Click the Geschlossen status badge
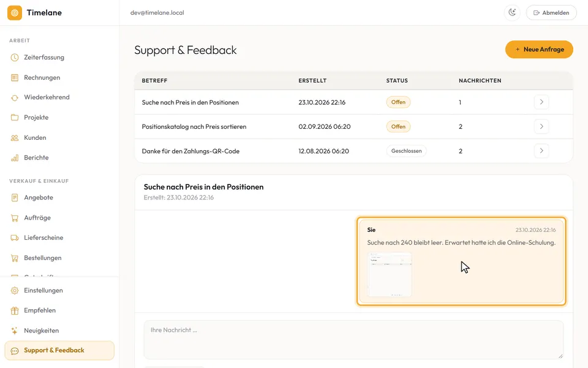588x368 pixels. pos(406,151)
